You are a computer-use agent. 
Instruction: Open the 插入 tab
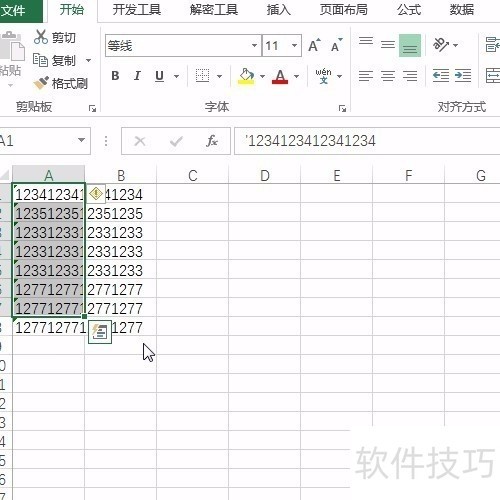[x=279, y=10]
